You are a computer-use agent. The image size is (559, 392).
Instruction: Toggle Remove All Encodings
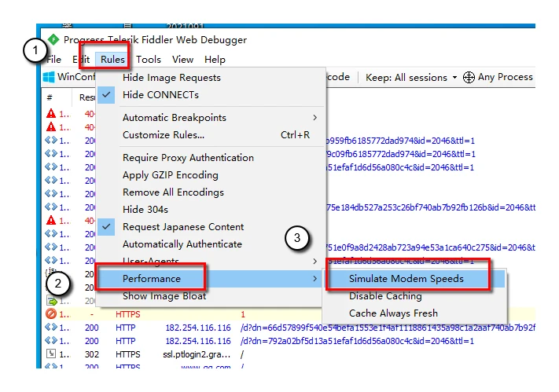(211, 192)
